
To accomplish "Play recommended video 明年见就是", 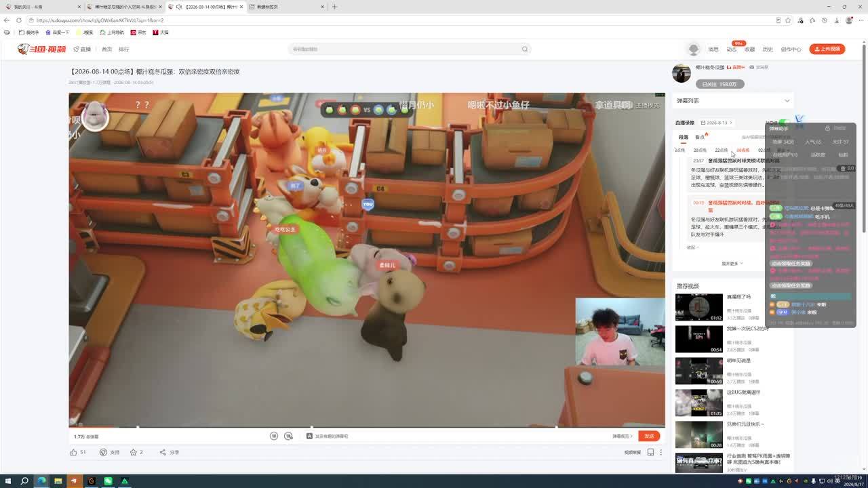I will [x=699, y=371].
